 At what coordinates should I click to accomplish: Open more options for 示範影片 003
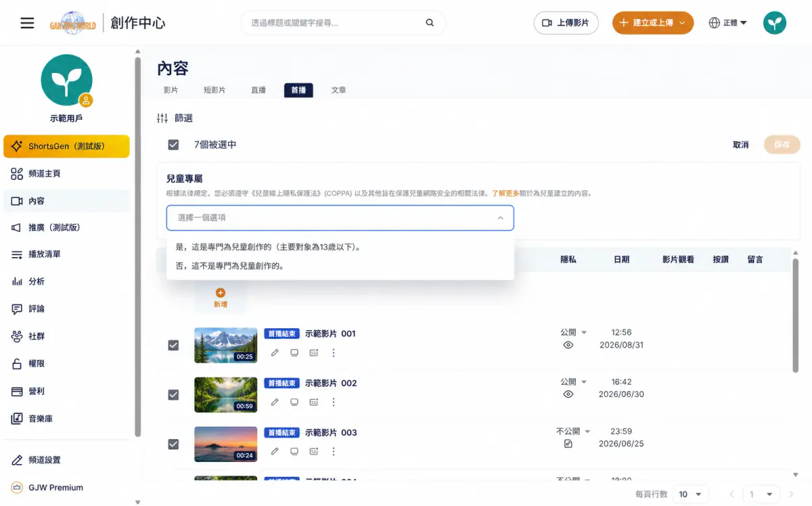pyautogui.click(x=334, y=451)
